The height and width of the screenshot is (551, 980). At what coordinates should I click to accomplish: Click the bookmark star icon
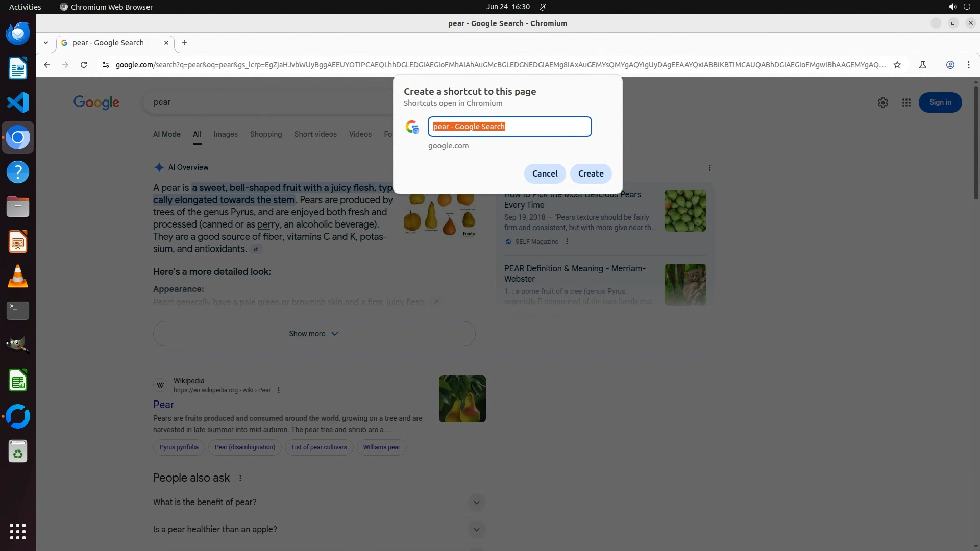click(897, 65)
